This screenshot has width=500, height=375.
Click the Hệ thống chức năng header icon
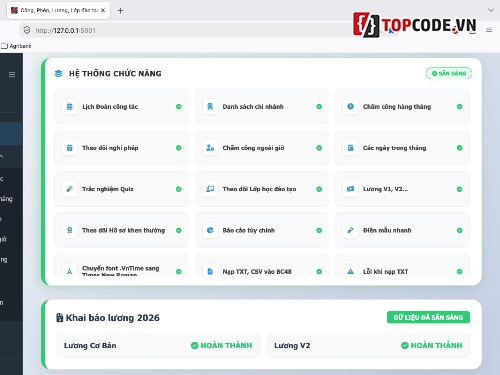click(58, 73)
